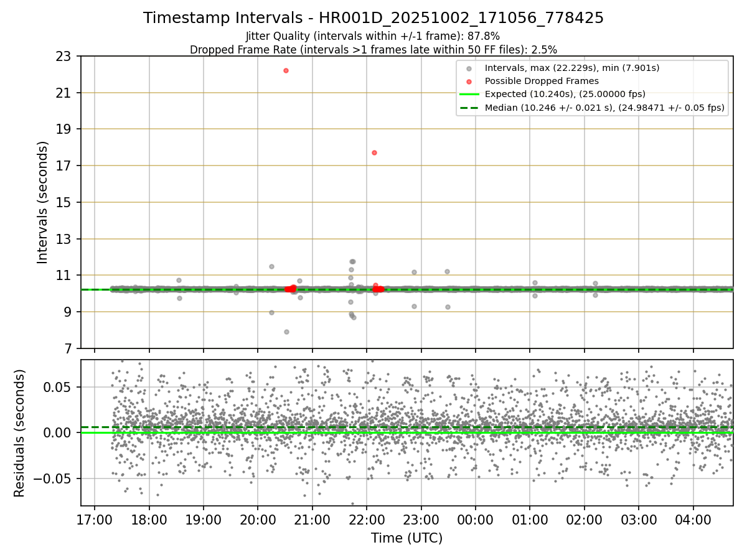Click legend entry 'Possible Dropped Frames'
The image size is (747, 560).
(542, 81)
